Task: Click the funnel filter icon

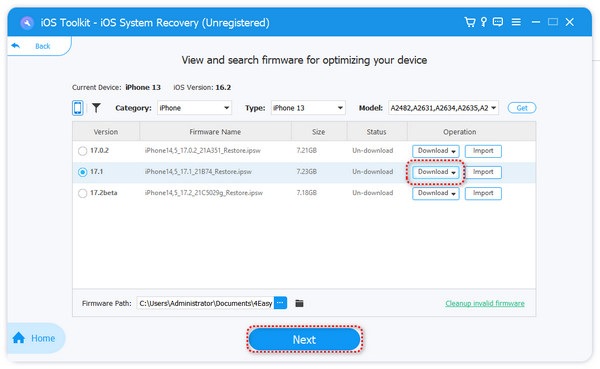Action: click(x=96, y=108)
